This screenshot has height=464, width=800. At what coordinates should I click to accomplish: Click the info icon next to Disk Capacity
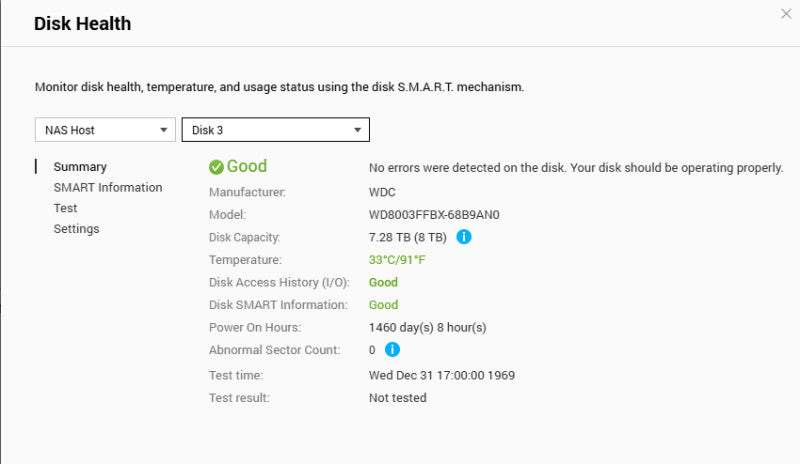464,237
